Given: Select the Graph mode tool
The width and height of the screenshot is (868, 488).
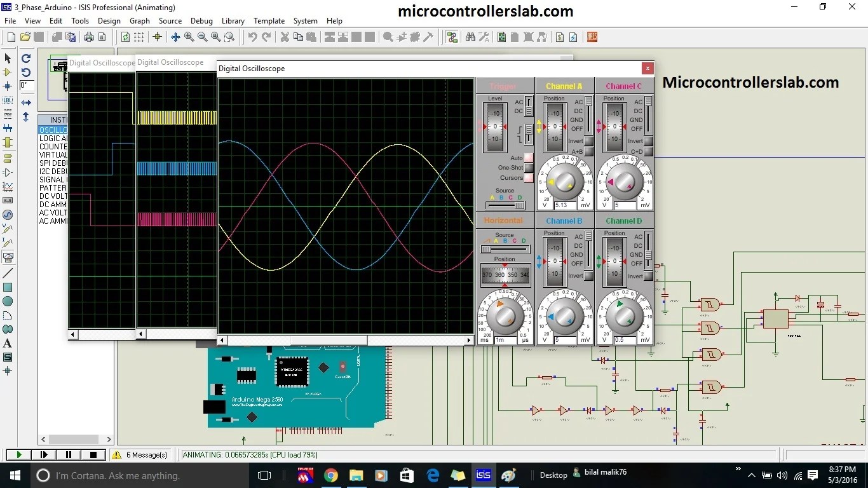Looking at the screenshot, I should tap(8, 186).
